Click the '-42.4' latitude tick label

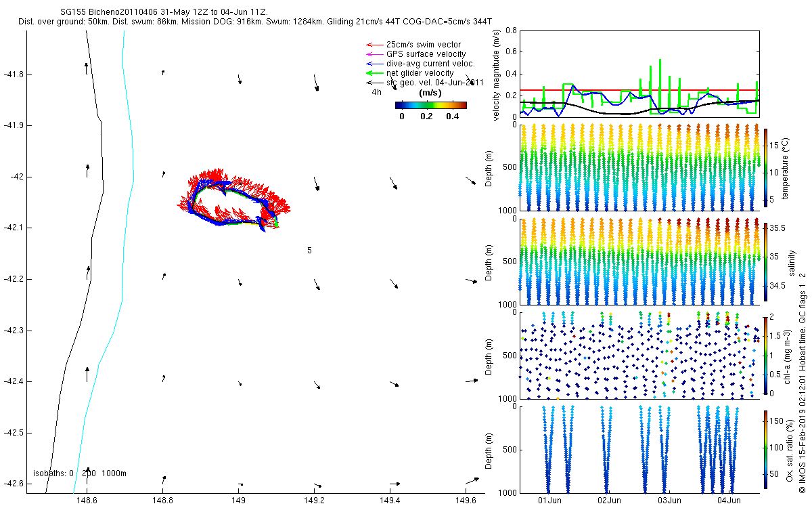click(x=13, y=381)
